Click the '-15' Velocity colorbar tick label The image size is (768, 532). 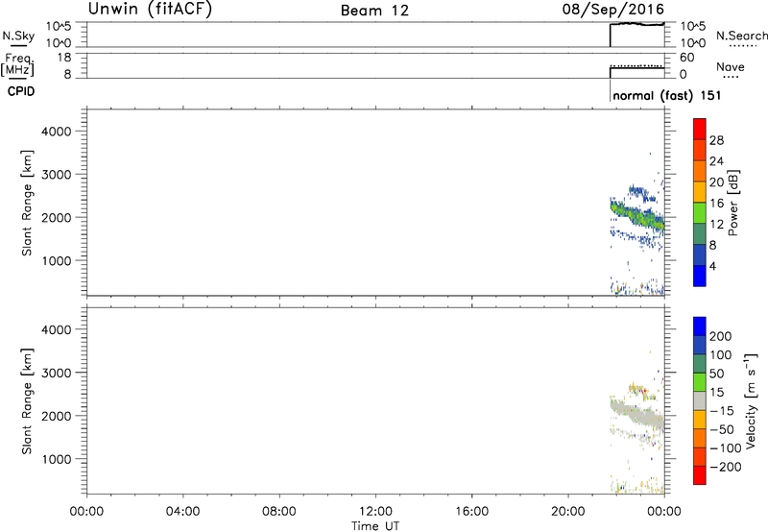pos(722,411)
